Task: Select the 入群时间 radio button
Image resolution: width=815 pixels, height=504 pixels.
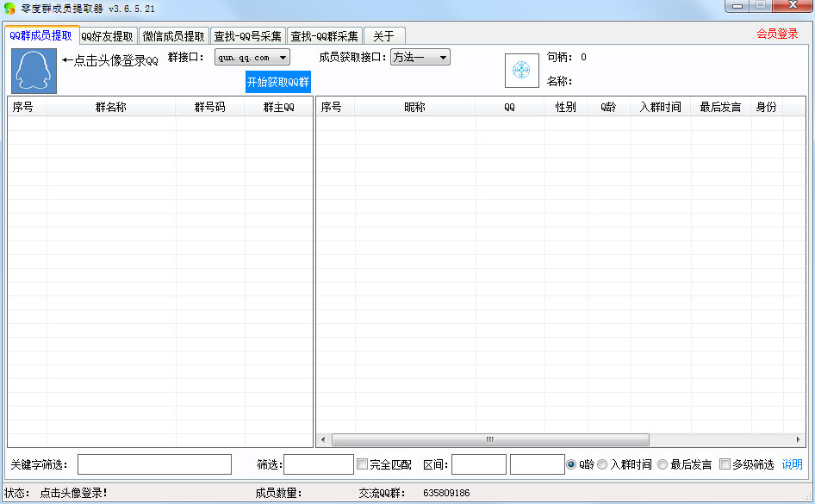Action: [602, 464]
